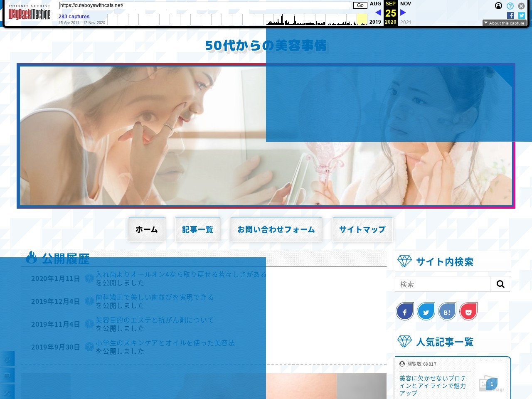Select AUG 2019 capture month
532x399 pixels.
(375, 4)
